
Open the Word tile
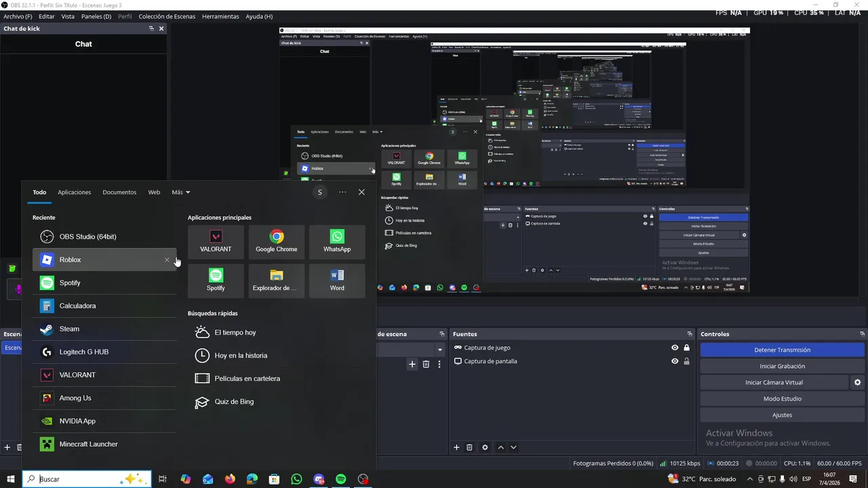point(337,281)
